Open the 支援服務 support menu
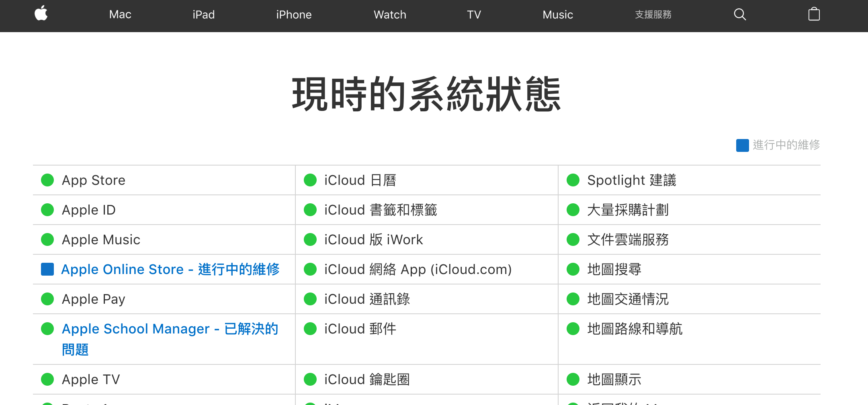 [653, 14]
